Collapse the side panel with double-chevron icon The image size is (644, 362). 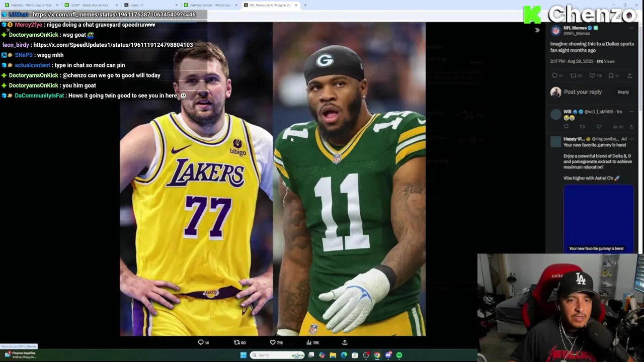537,30
